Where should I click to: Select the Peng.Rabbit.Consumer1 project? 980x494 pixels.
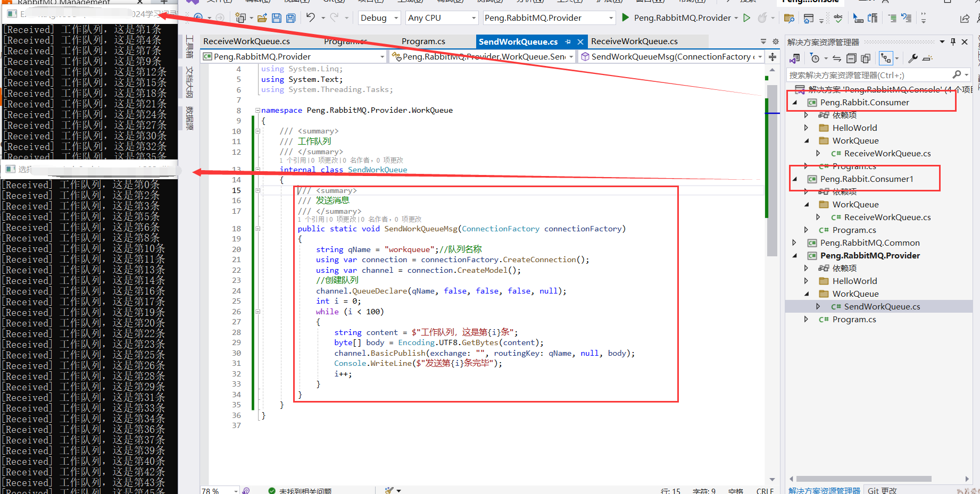coord(867,179)
